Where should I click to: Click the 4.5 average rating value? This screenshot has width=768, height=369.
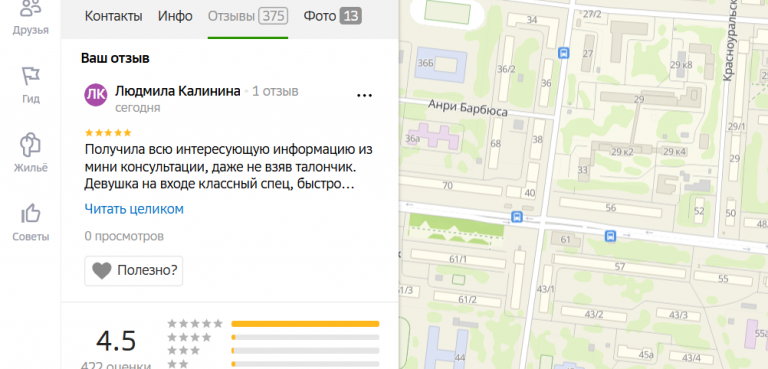coord(116,341)
